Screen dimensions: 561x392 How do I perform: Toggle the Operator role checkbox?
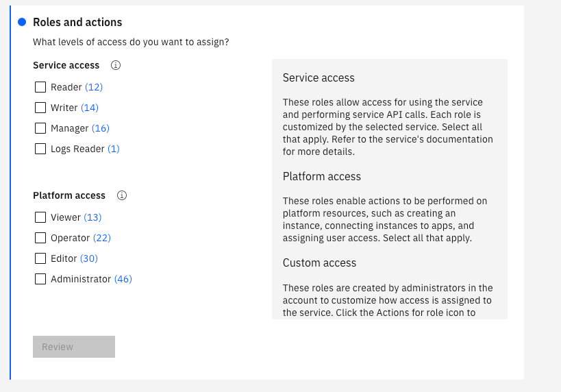(x=40, y=238)
